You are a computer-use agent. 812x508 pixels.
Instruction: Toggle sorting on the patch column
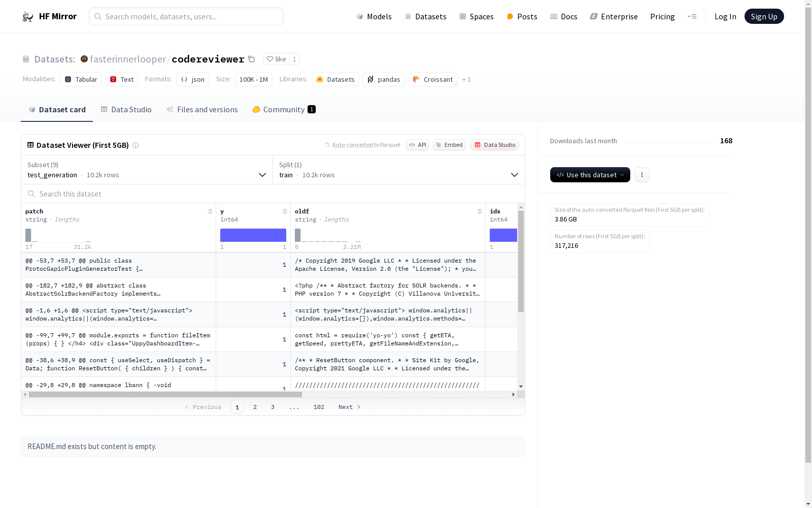click(210, 211)
